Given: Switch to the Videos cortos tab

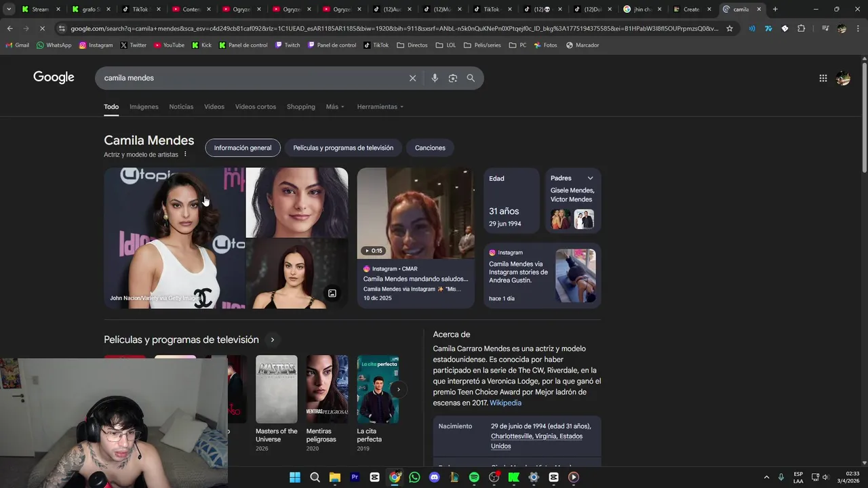Looking at the screenshot, I should click(x=256, y=106).
